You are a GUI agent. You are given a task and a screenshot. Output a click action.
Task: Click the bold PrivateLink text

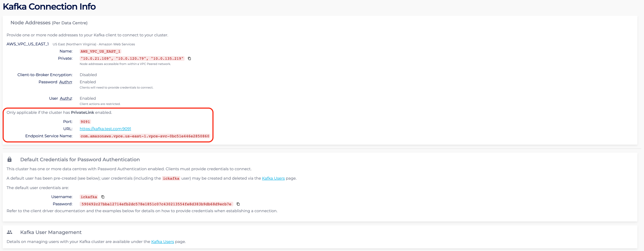(82, 112)
